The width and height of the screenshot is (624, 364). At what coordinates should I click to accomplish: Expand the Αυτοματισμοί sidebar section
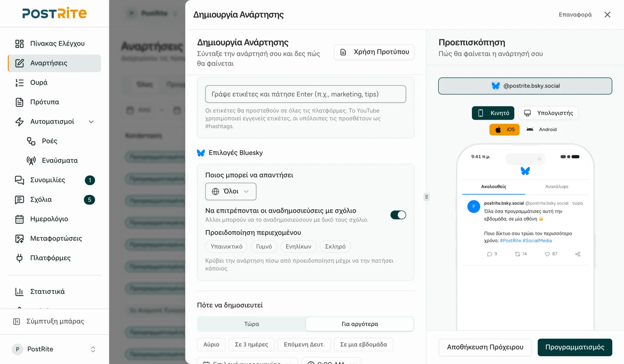click(x=91, y=122)
